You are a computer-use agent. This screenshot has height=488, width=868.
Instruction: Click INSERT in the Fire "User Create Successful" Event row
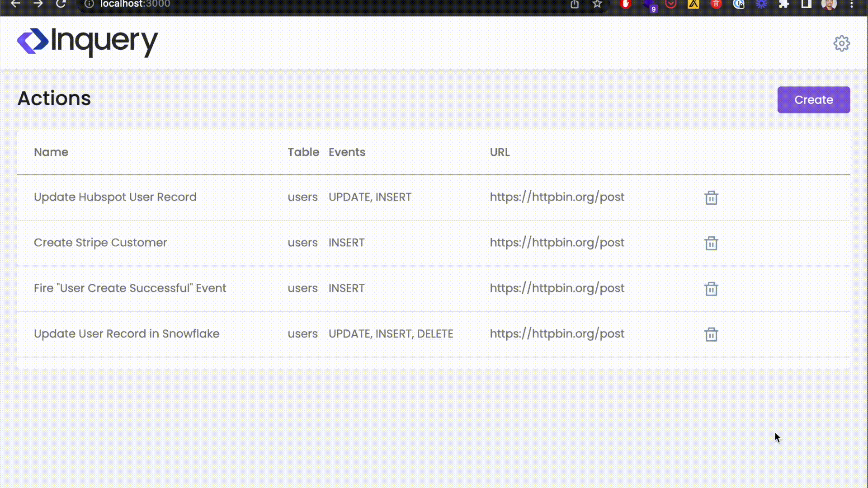pos(346,288)
